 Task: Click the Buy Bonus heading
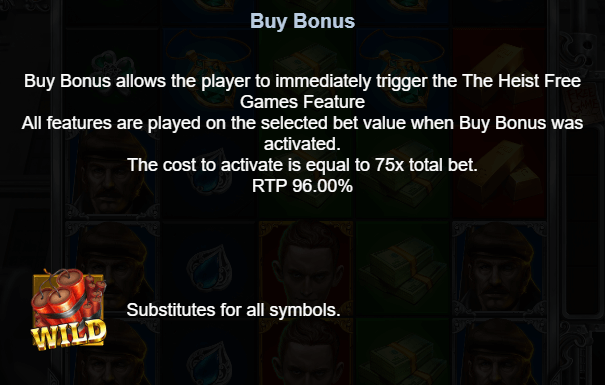[x=302, y=21]
